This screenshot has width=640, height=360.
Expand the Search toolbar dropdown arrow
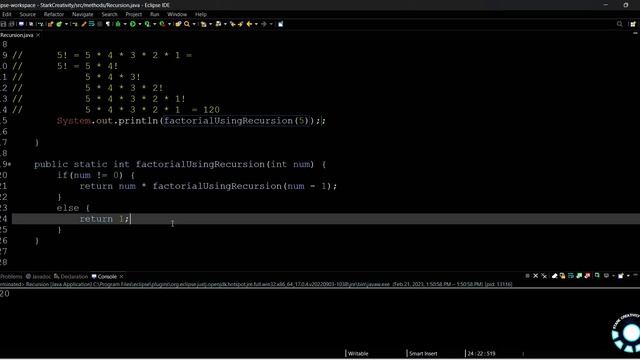click(194, 24)
